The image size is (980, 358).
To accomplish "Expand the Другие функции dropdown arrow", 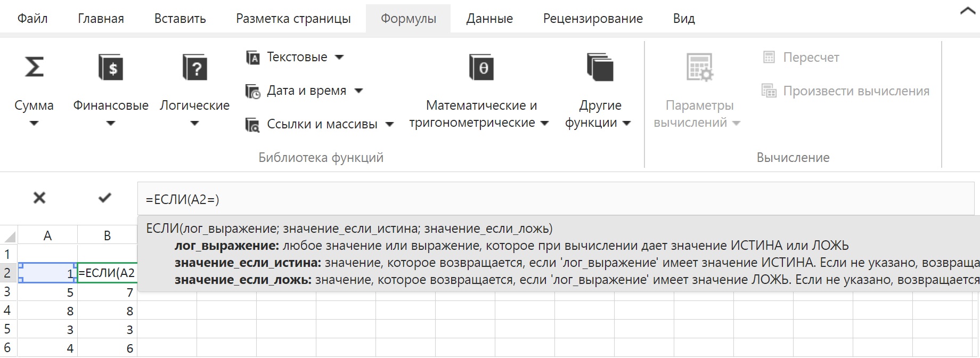I will [626, 123].
